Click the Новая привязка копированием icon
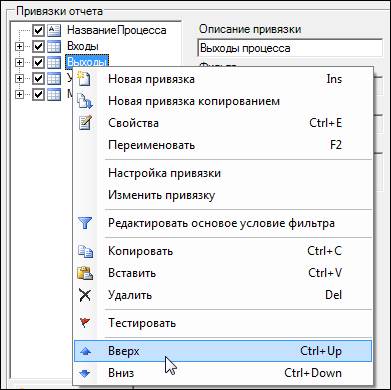Viewport: 391px width, 390px height. coord(85,101)
